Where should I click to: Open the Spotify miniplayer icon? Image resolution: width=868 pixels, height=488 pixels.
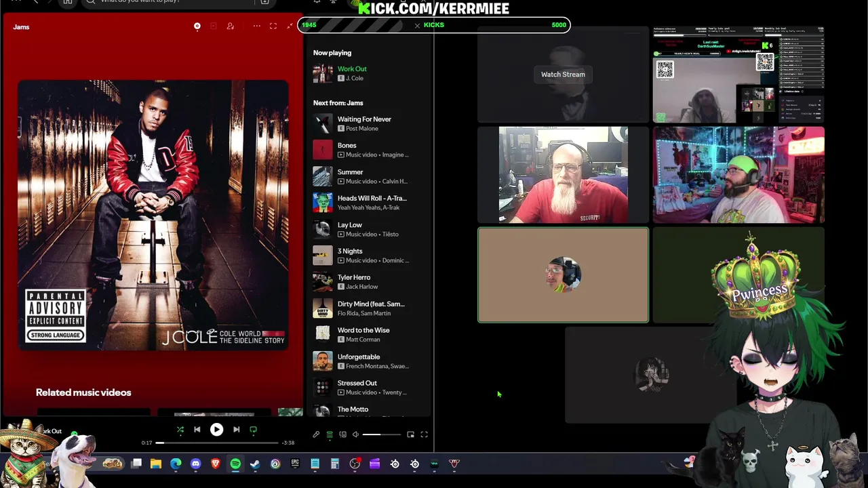click(x=411, y=434)
